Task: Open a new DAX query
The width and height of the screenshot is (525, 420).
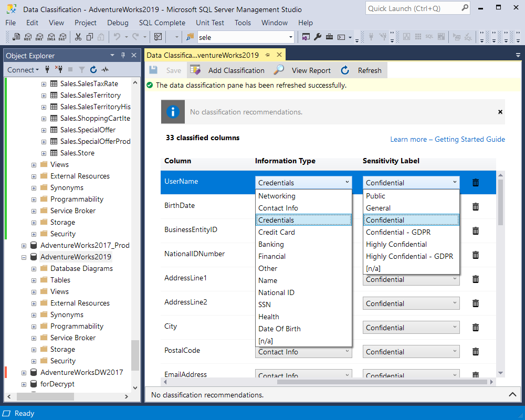Action: (62, 37)
